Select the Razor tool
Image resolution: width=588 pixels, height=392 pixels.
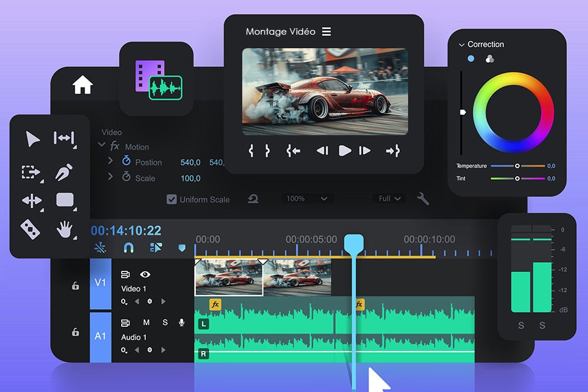(30, 229)
